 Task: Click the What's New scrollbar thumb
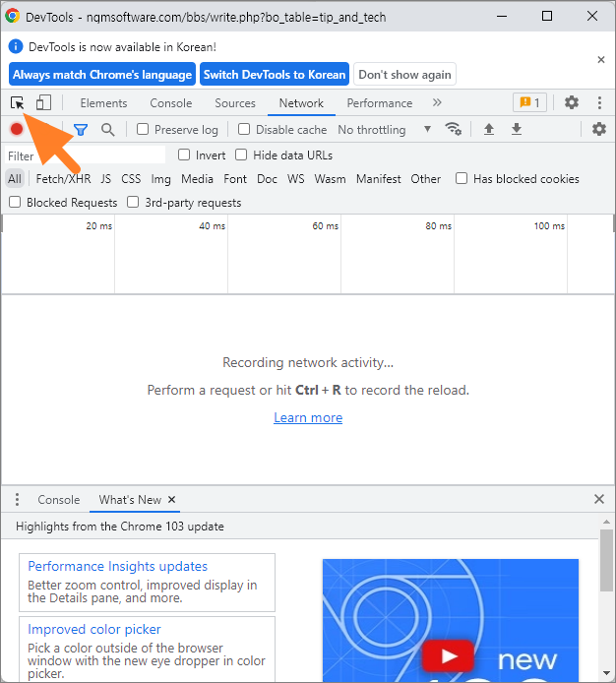tap(606, 560)
